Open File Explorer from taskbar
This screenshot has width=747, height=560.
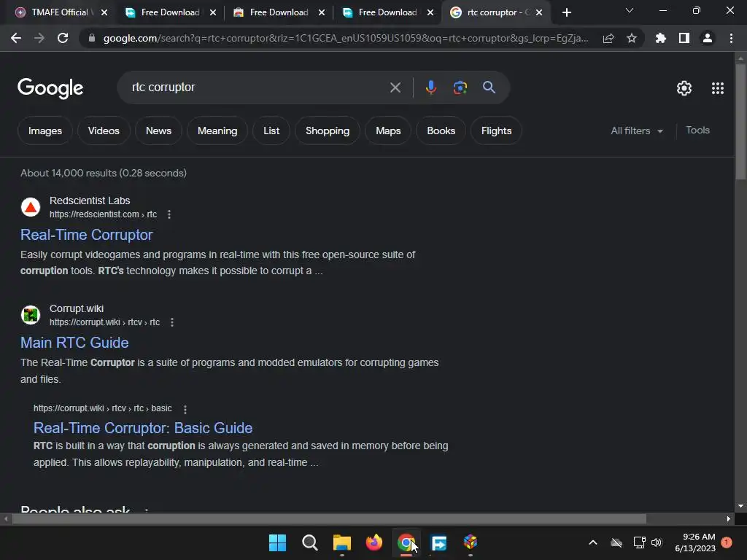pyautogui.click(x=341, y=542)
